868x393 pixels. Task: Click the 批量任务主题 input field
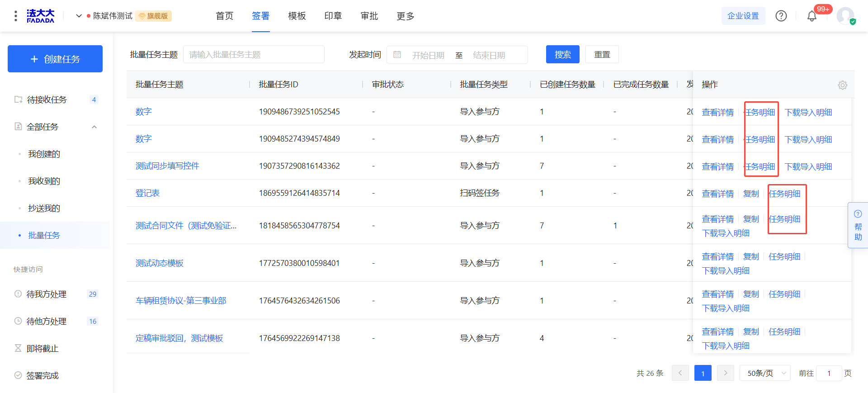pyautogui.click(x=254, y=55)
